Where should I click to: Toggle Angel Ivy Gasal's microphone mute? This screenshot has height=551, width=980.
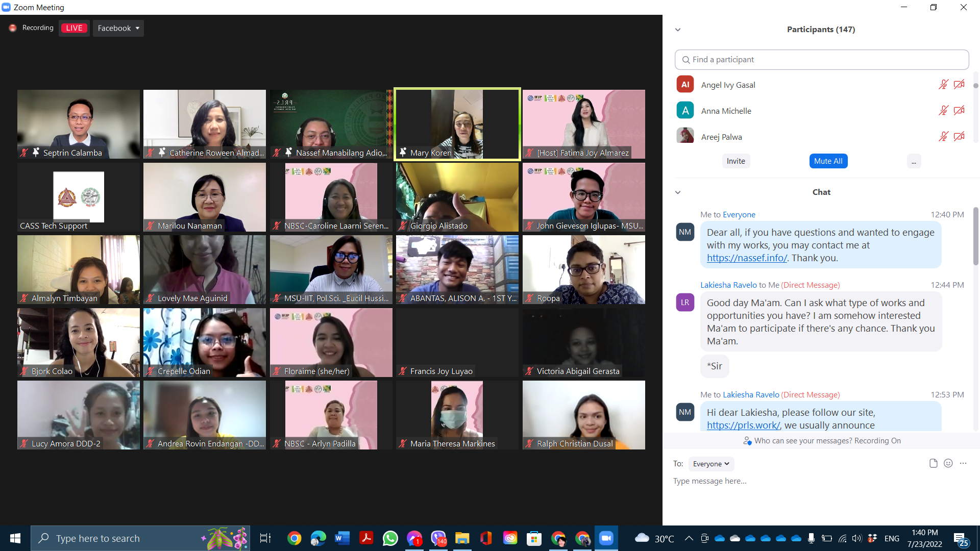coord(943,85)
